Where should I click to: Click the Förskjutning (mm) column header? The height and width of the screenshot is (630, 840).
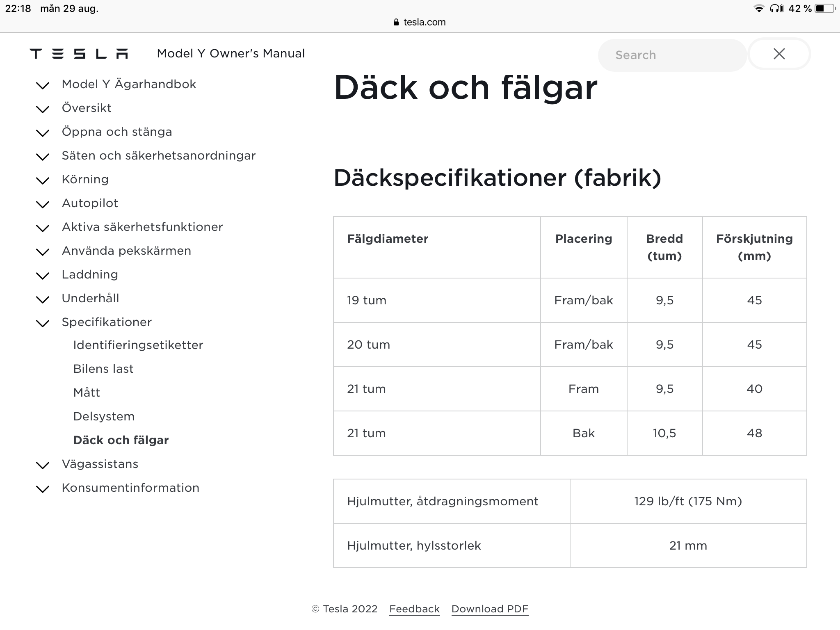click(754, 247)
